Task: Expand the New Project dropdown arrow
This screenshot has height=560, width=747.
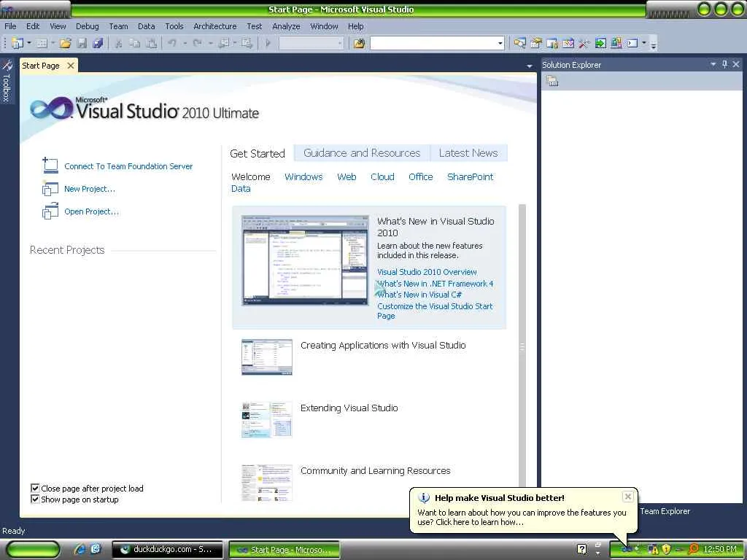Action: point(29,43)
